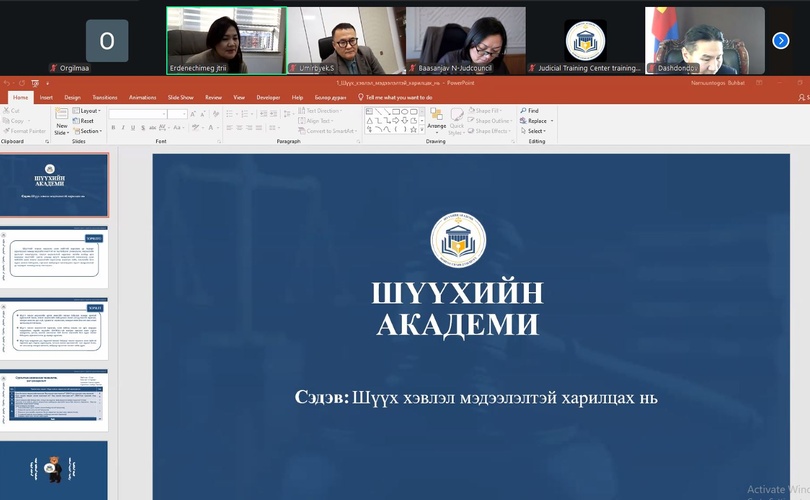This screenshot has height=500, width=810.
Task: Open the Design ribbon tab
Action: [72, 97]
